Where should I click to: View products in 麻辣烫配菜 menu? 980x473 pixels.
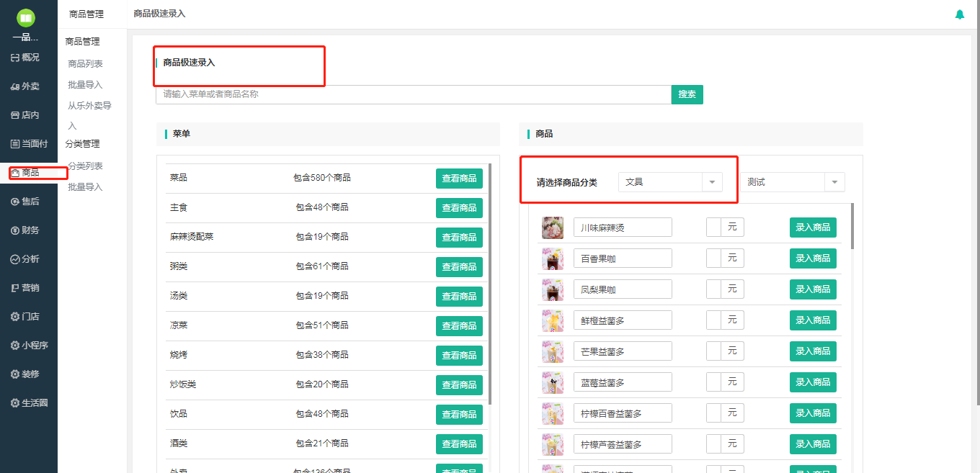(x=459, y=238)
